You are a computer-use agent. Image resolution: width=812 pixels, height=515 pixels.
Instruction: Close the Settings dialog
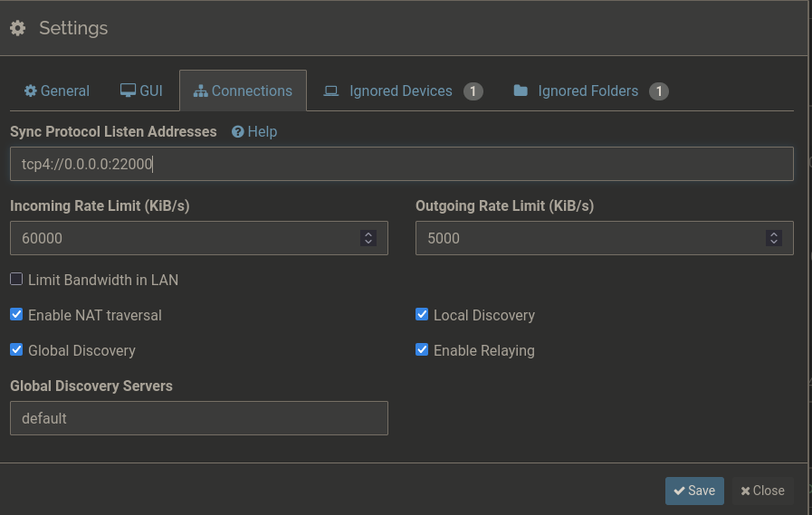pyautogui.click(x=762, y=491)
